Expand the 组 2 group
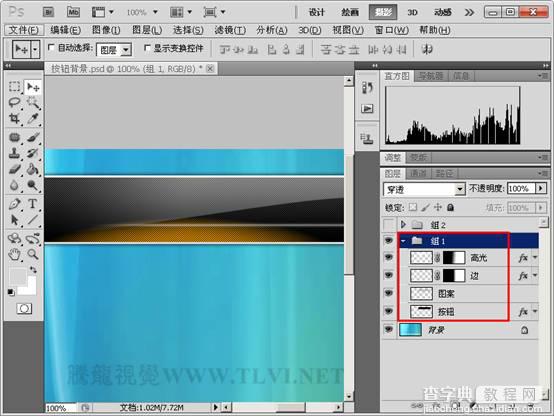554x416 pixels. (x=403, y=224)
